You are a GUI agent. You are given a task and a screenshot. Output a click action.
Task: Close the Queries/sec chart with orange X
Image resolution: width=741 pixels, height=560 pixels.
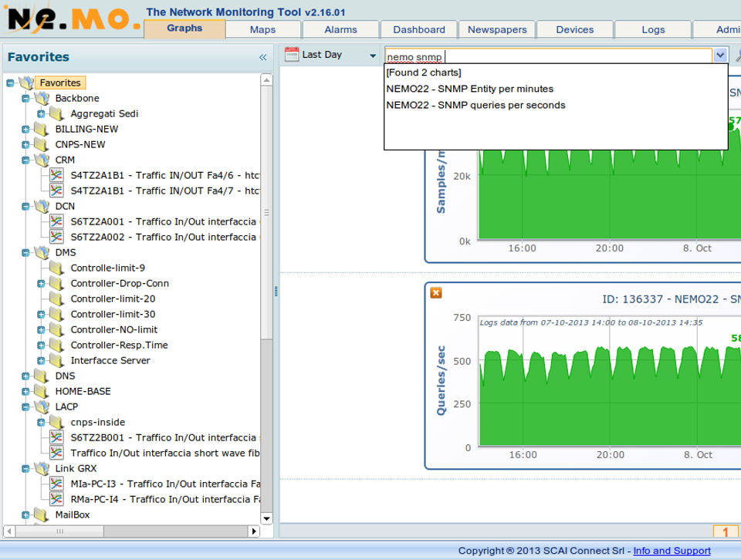(x=436, y=292)
